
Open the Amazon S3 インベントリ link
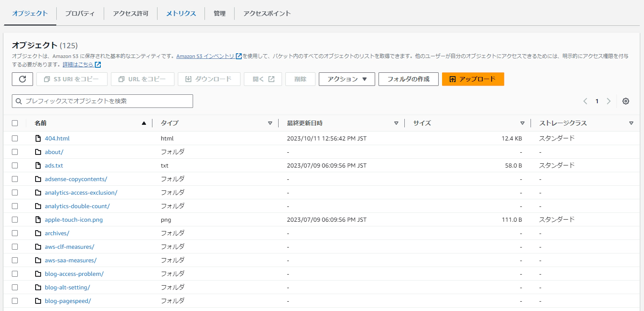pyautogui.click(x=205, y=56)
